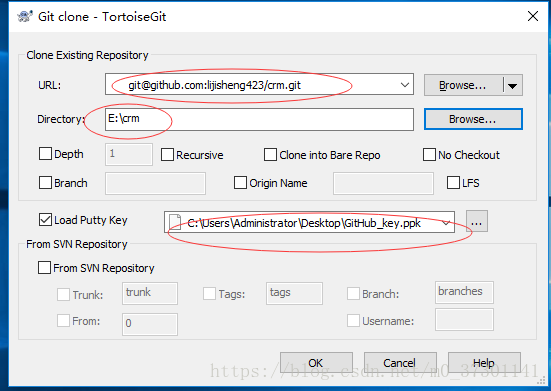This screenshot has width=551, height=391.
Task: Tick the No Checkout checkbox
Action: click(429, 155)
